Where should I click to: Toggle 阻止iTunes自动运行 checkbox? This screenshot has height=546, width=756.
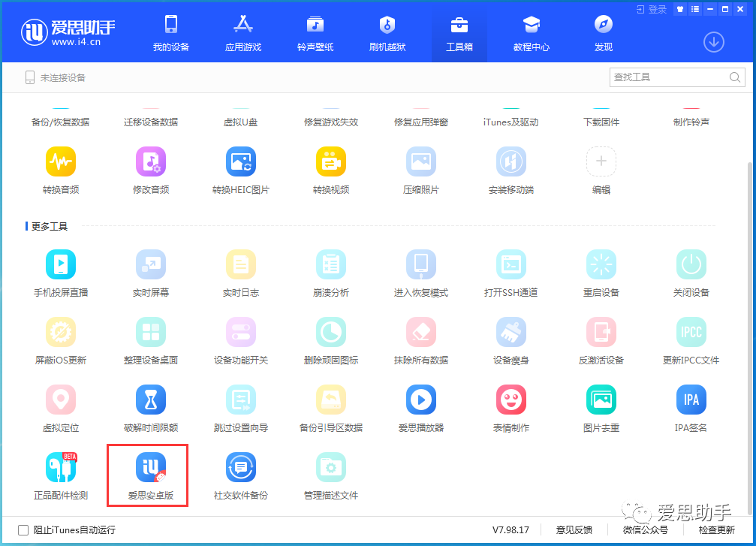click(x=23, y=530)
